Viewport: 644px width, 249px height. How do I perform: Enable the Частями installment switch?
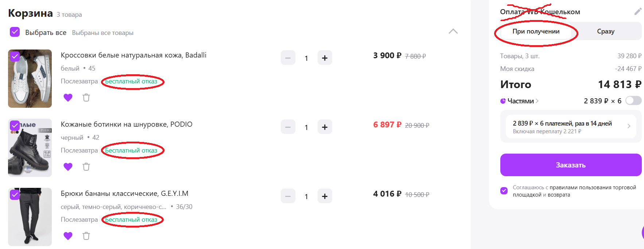coord(633,101)
